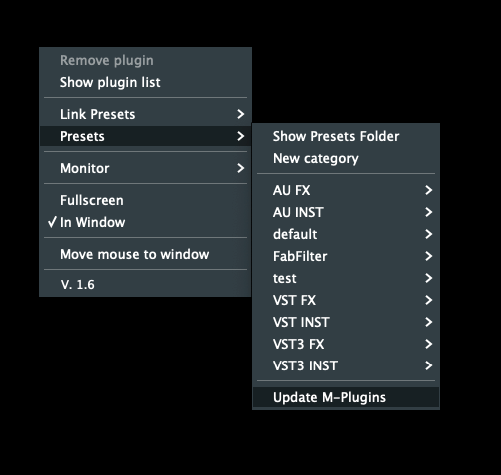Click Update M-Plugins
The height and width of the screenshot is (475, 501).
click(346, 397)
